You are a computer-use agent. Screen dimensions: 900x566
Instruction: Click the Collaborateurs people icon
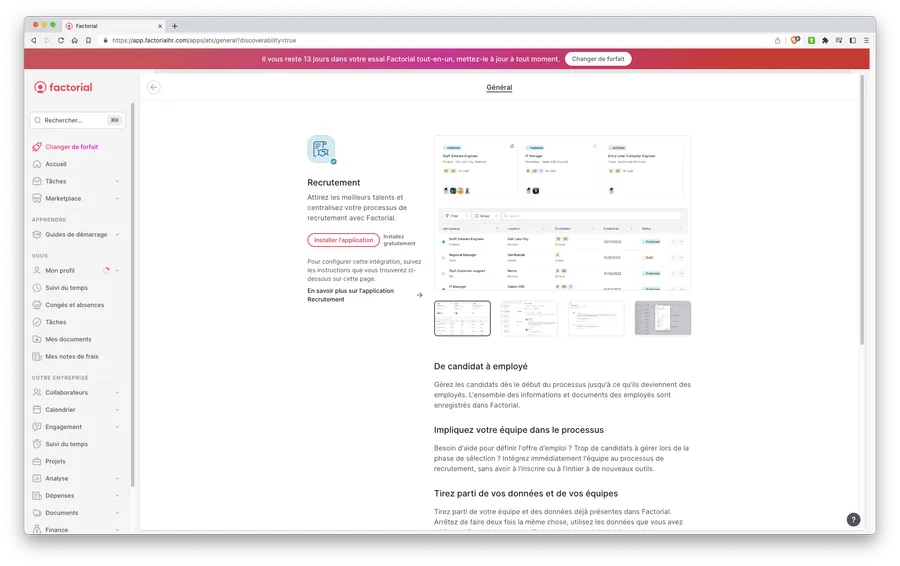click(37, 393)
